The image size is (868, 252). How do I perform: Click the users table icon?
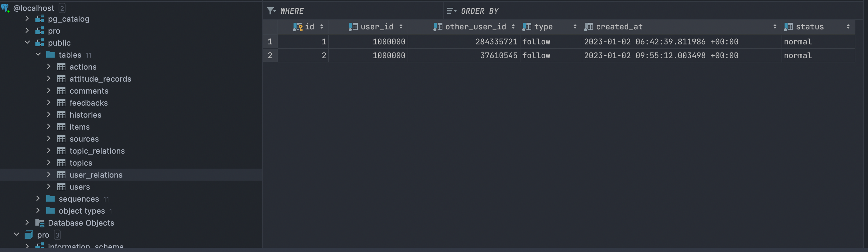61,187
